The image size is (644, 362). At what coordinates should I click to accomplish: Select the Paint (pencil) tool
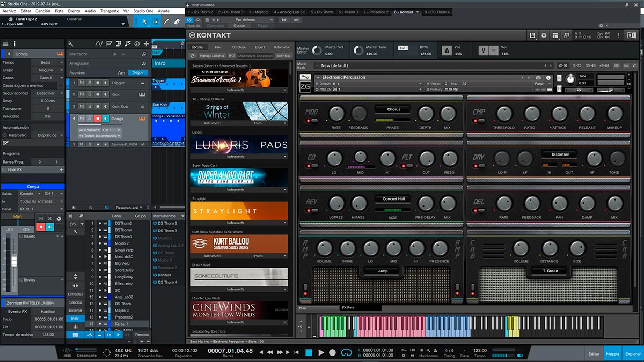166,21
